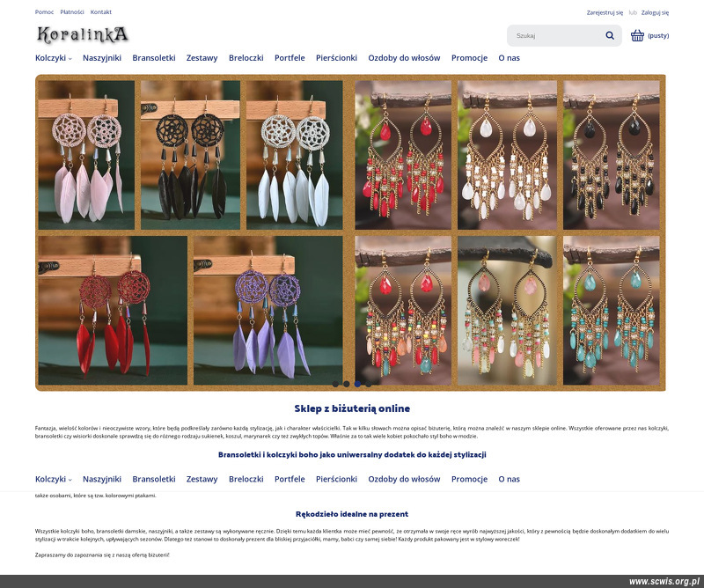View Promocje in the top menu
Viewport: 704px width, 588px height.
pyautogui.click(x=469, y=58)
